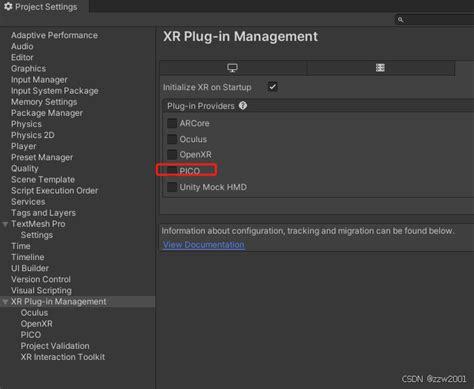Screen dimensions: 474x389
Task: Click the Project Settings gear icon
Action: pyautogui.click(x=8, y=6)
